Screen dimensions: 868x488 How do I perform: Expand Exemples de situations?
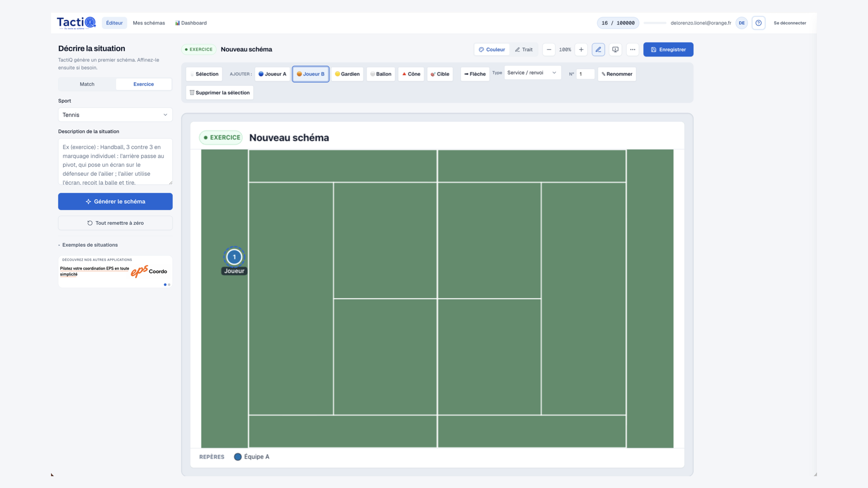88,245
